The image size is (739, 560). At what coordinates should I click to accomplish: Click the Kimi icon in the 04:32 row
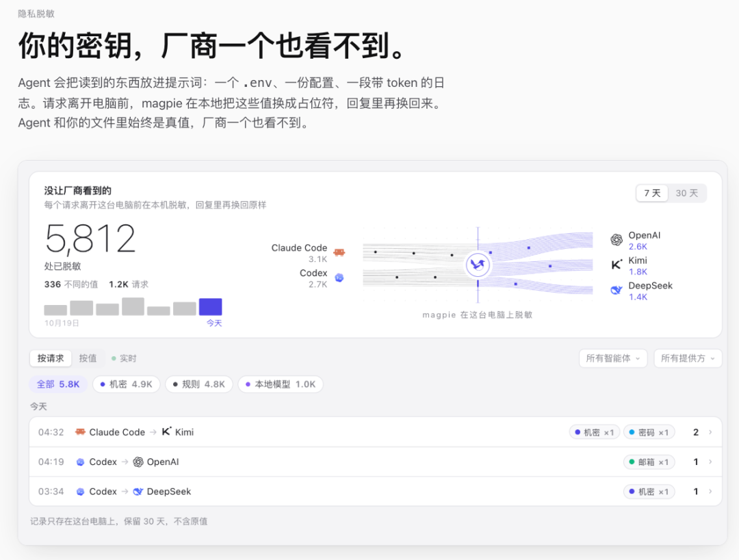point(166,431)
